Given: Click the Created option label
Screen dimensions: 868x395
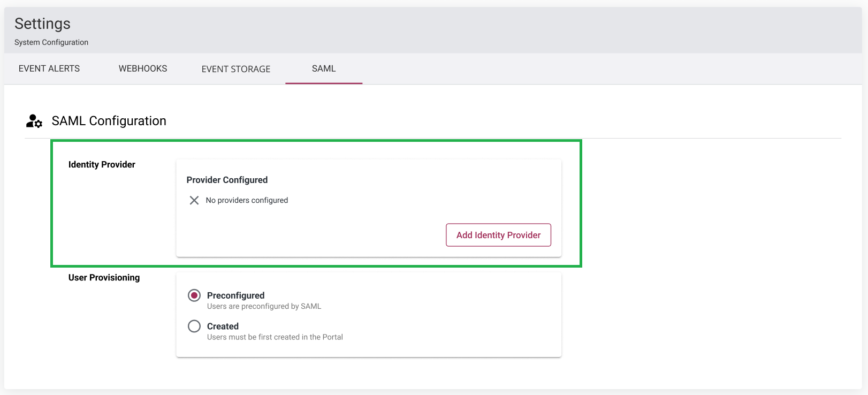Looking at the screenshot, I should pos(223,326).
